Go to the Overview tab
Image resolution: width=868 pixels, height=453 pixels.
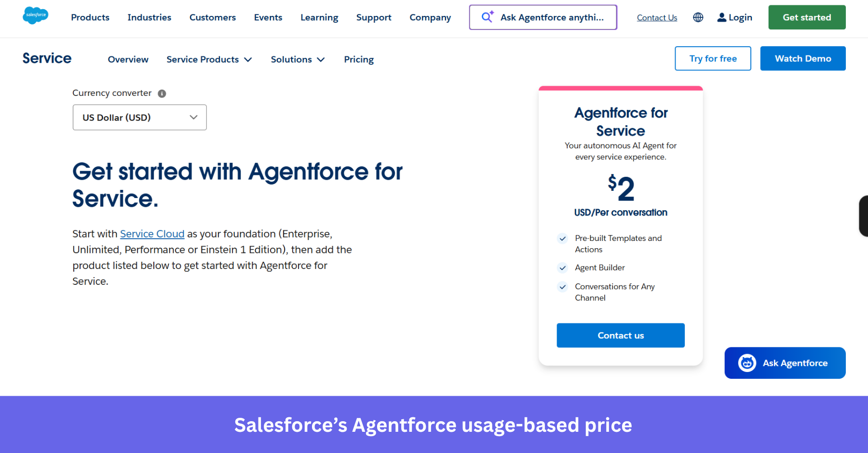coord(128,59)
